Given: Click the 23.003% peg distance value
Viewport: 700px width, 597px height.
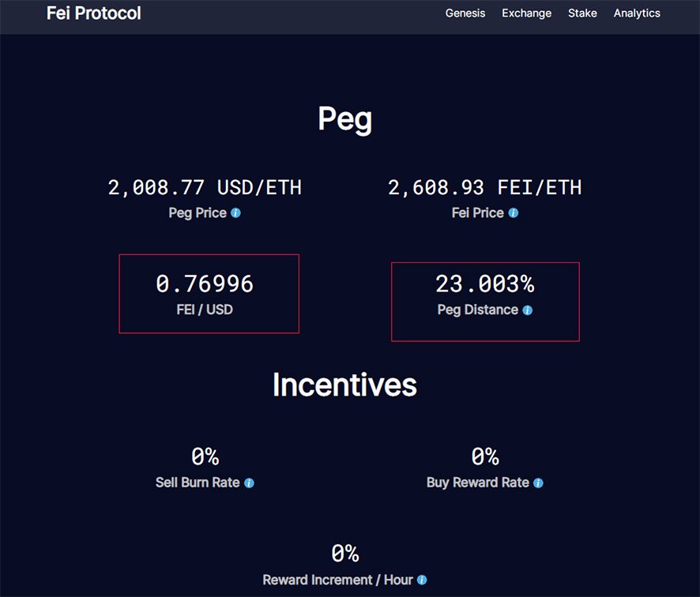Looking at the screenshot, I should [x=484, y=284].
